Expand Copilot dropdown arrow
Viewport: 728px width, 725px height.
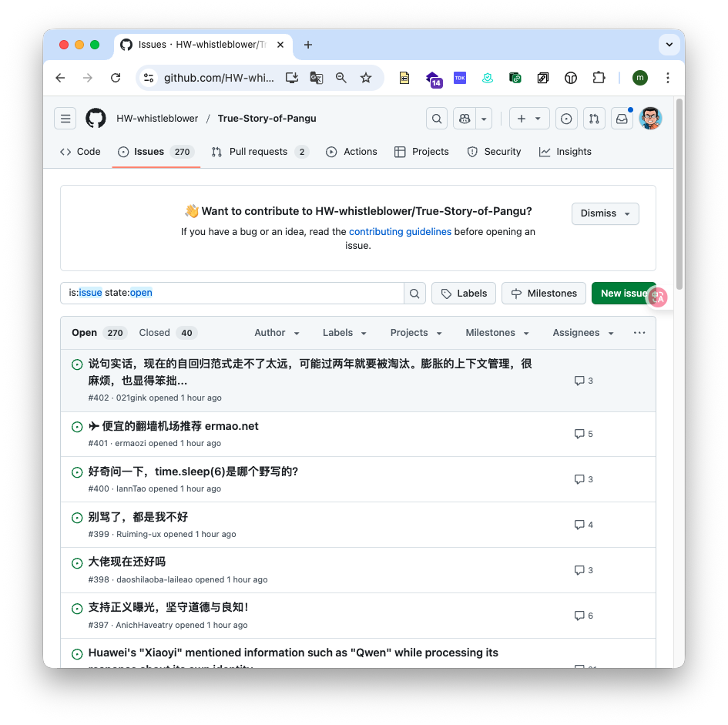click(484, 119)
